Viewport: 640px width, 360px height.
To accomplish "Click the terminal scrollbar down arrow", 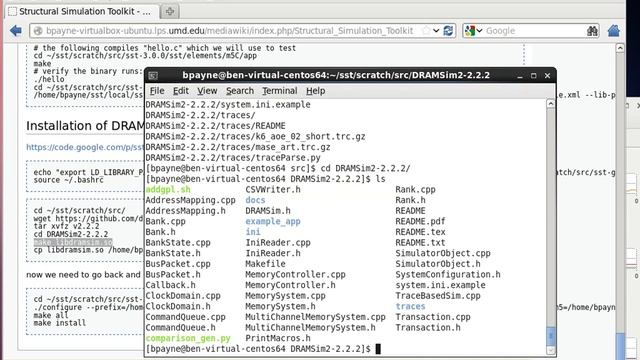I will tap(551, 350).
